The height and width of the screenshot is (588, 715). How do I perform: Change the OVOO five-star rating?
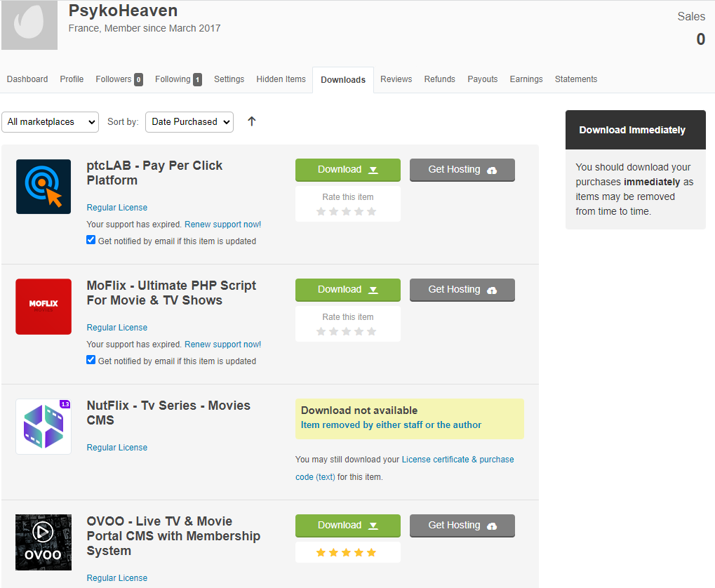347,552
